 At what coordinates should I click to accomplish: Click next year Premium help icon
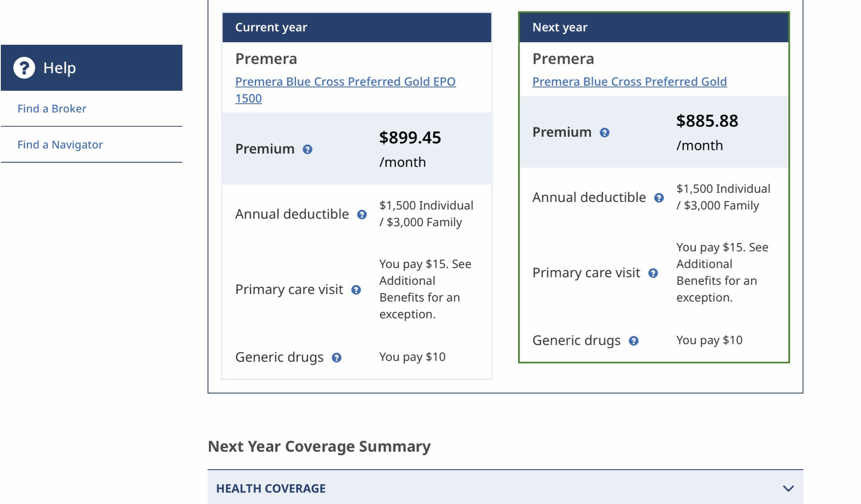coord(604,133)
